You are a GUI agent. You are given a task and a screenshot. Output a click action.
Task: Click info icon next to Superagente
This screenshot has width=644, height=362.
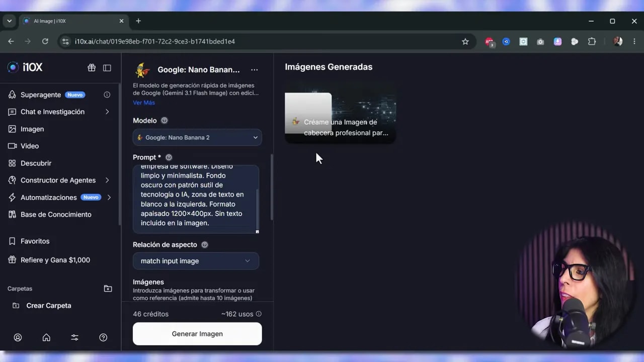tap(107, 95)
